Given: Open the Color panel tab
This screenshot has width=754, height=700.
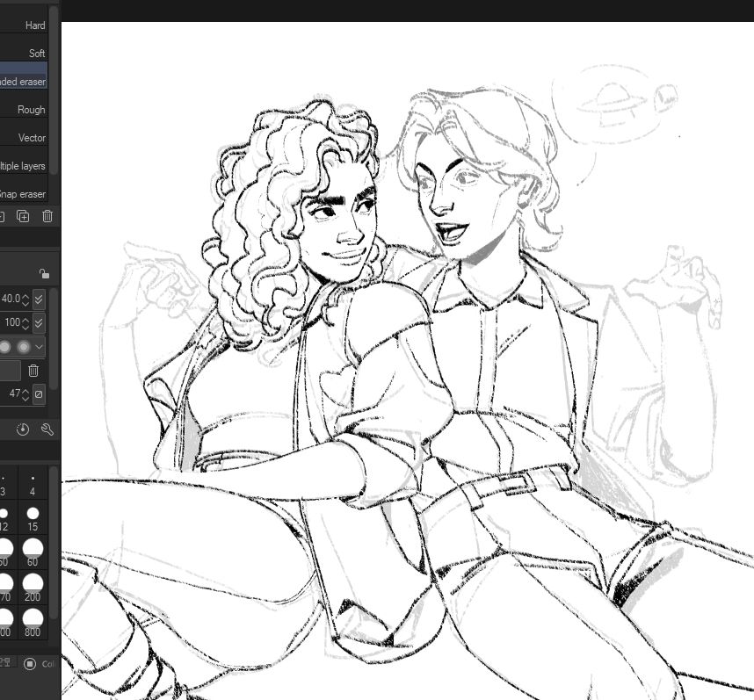Looking at the screenshot, I should point(40,664).
